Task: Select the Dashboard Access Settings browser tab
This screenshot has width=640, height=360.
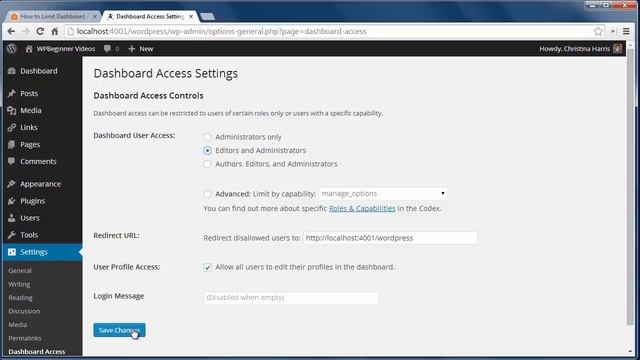Action: (x=149, y=16)
